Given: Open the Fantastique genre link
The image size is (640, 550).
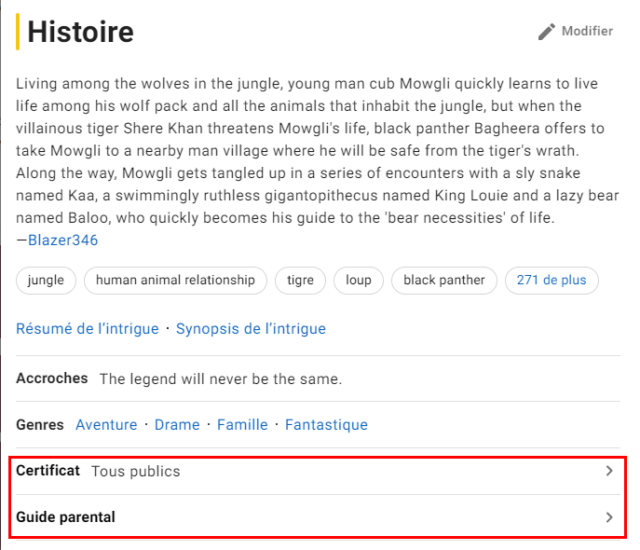Looking at the screenshot, I should (326, 425).
